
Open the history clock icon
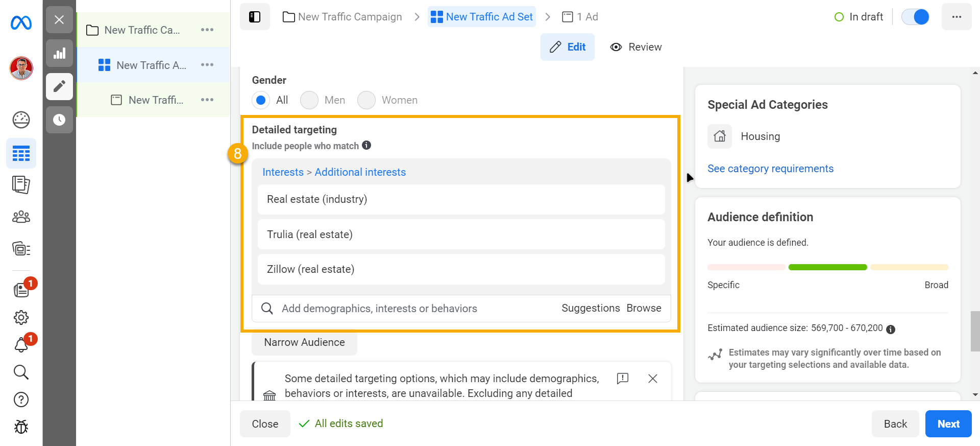[59, 120]
